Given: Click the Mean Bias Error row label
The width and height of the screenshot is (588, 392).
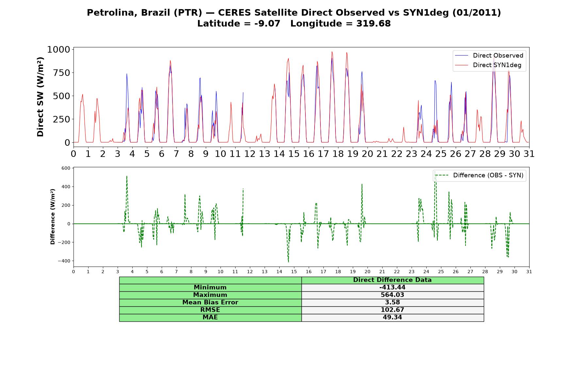Looking at the screenshot, I should pos(210,302).
